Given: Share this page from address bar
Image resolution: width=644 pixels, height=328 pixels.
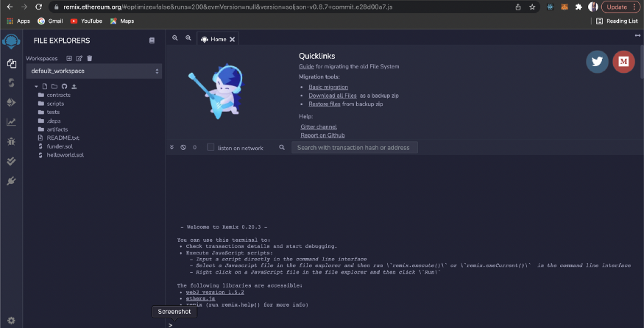Looking at the screenshot, I should click(x=518, y=7).
